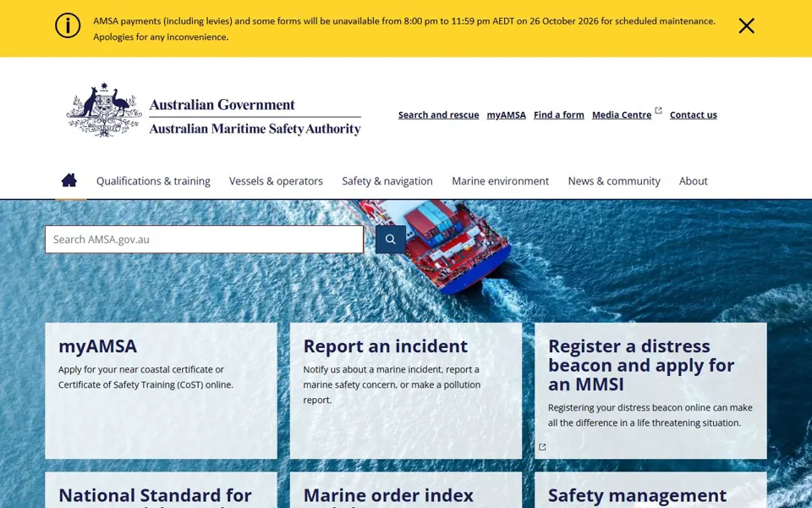
Task: Open Qualifications & training menu
Action: click(x=153, y=181)
